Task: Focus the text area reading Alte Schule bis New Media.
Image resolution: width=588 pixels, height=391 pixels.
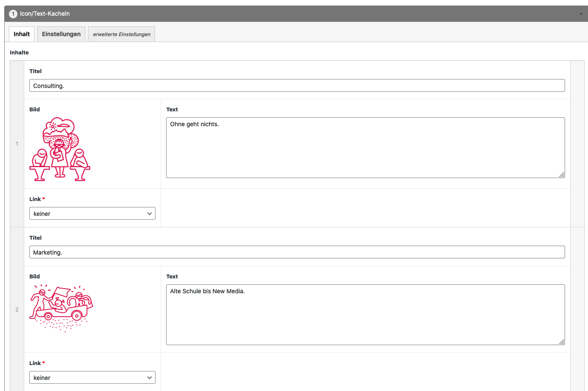Action: tap(365, 314)
